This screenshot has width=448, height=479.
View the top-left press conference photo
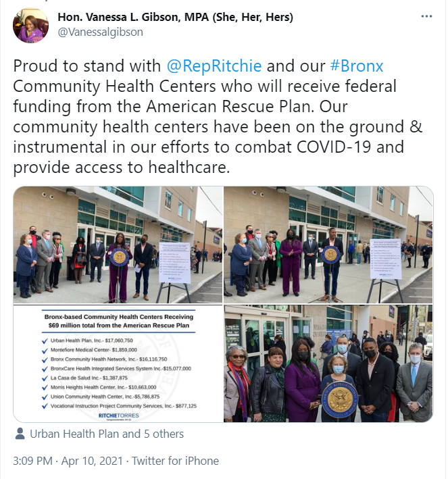point(118,245)
